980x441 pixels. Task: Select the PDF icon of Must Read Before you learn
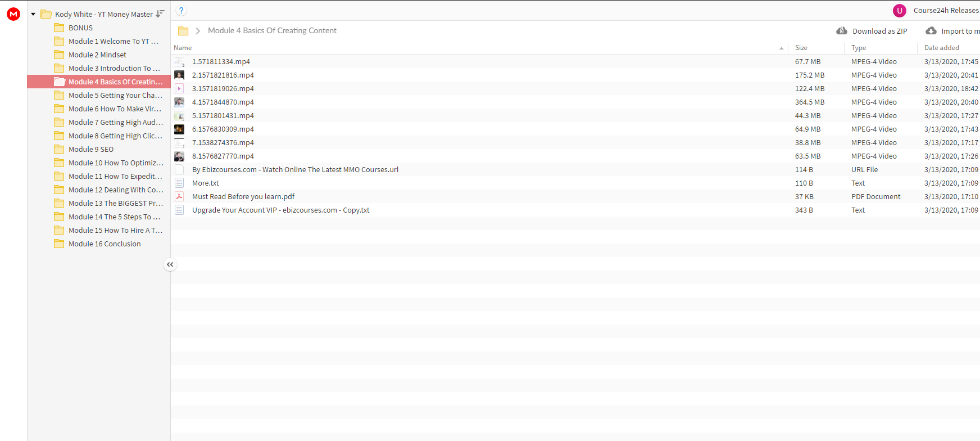[179, 196]
